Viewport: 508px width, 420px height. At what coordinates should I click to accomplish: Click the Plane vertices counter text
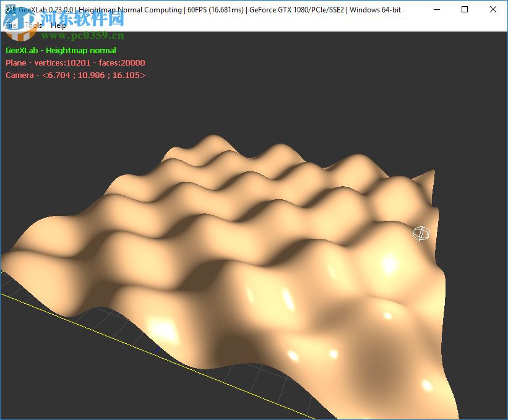click(x=74, y=62)
